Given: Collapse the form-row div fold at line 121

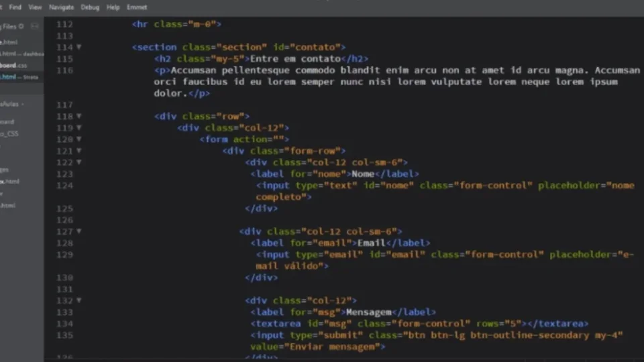Looking at the screenshot, I should [79, 151].
